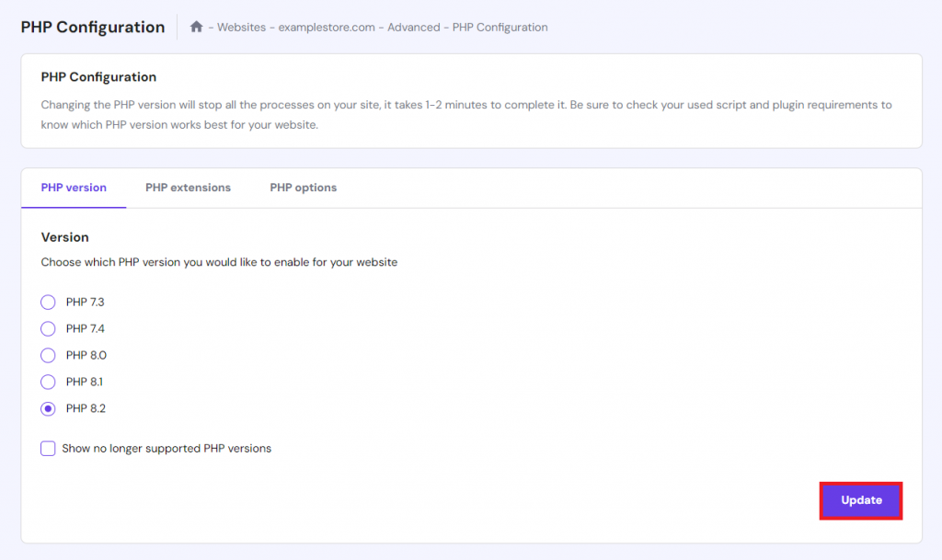Select the currently active PHP 8.2 option
The width and height of the screenshot is (942, 560).
(48, 408)
